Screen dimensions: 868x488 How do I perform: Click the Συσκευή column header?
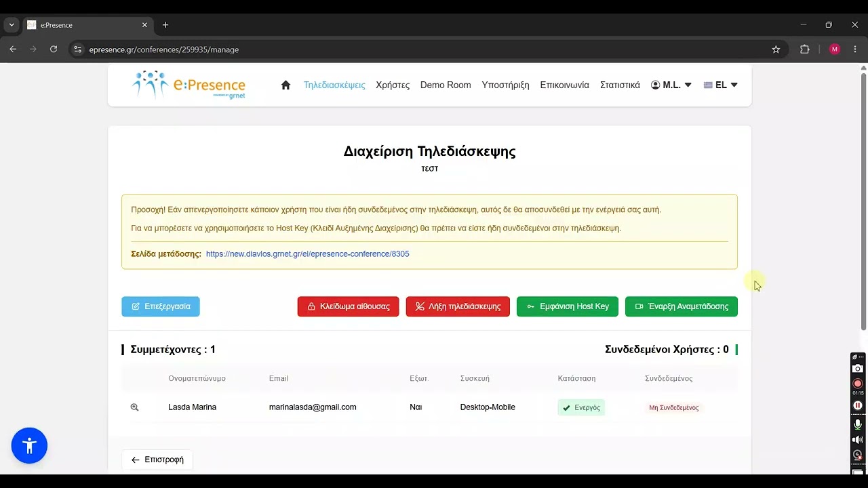coord(475,378)
